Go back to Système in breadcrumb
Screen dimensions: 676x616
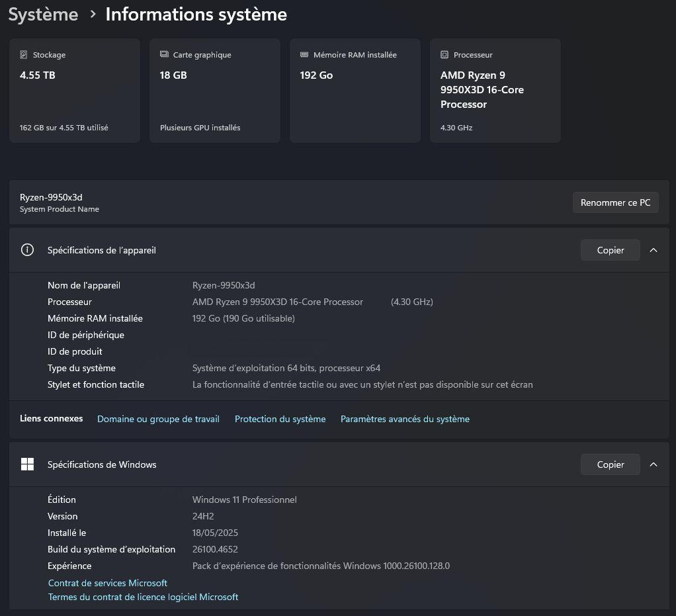pos(43,15)
